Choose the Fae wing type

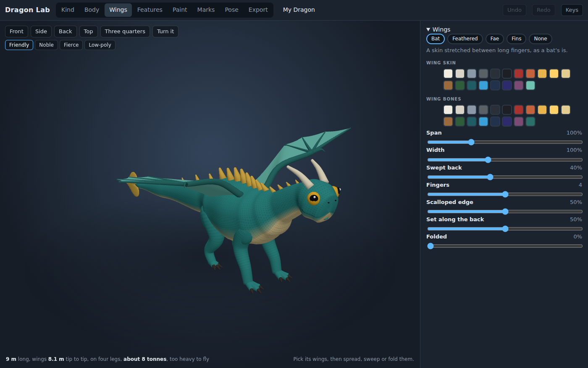pos(495,39)
